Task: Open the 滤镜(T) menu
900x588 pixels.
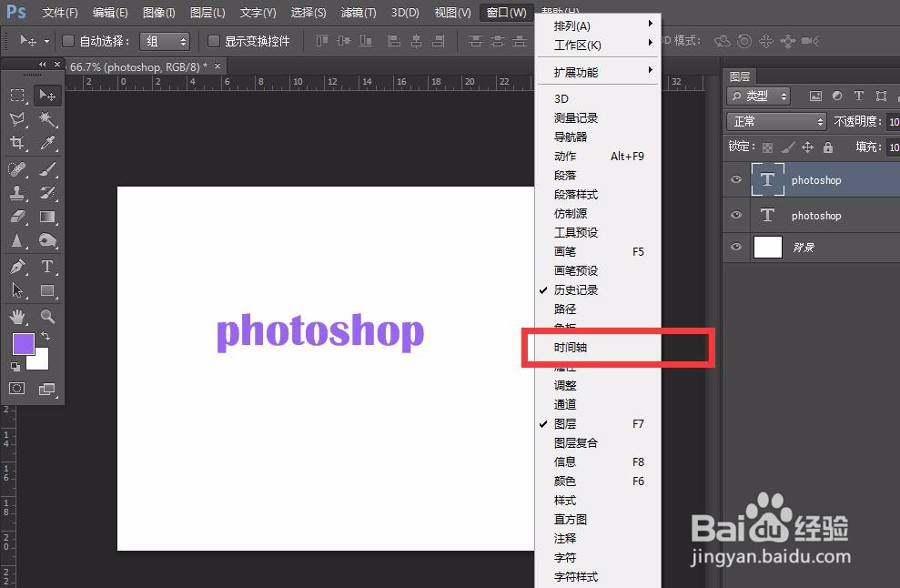Action: pos(359,12)
